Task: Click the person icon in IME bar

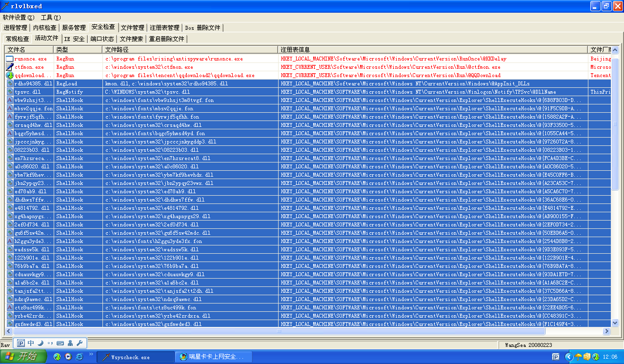Action: [70, 343]
